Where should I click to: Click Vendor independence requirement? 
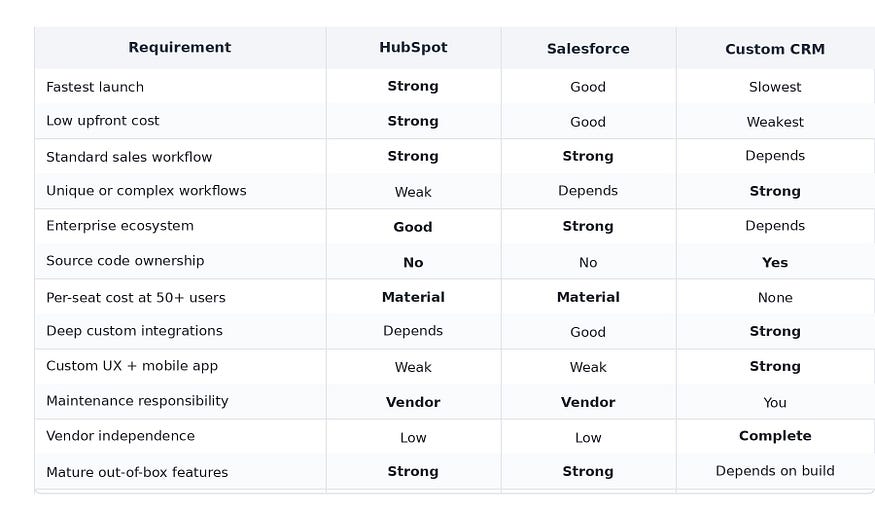(x=121, y=436)
